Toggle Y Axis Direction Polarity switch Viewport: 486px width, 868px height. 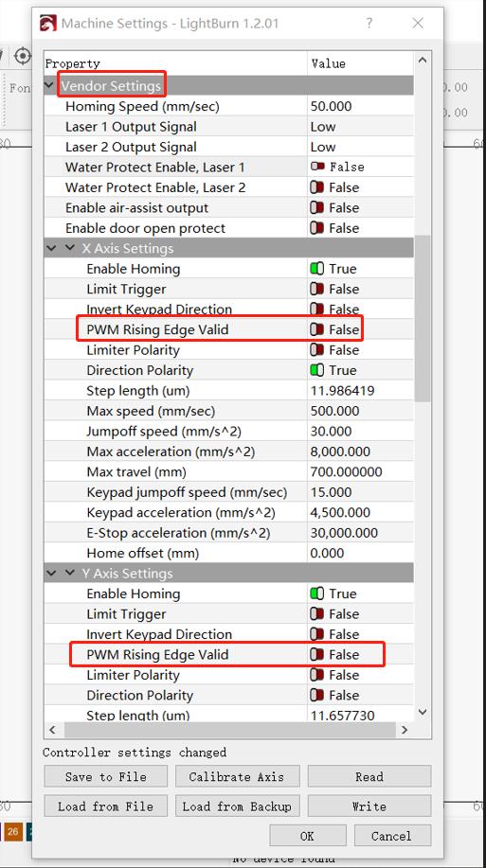(x=317, y=696)
